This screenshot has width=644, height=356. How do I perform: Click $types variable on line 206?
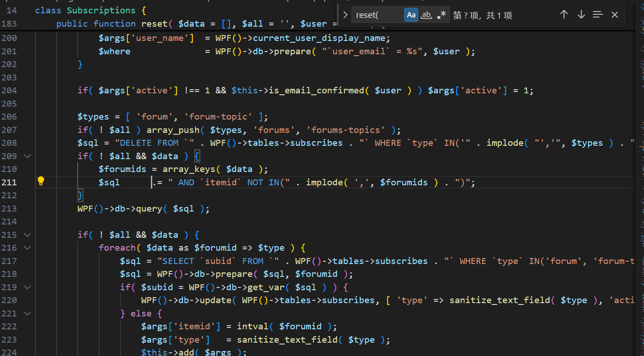click(x=93, y=116)
